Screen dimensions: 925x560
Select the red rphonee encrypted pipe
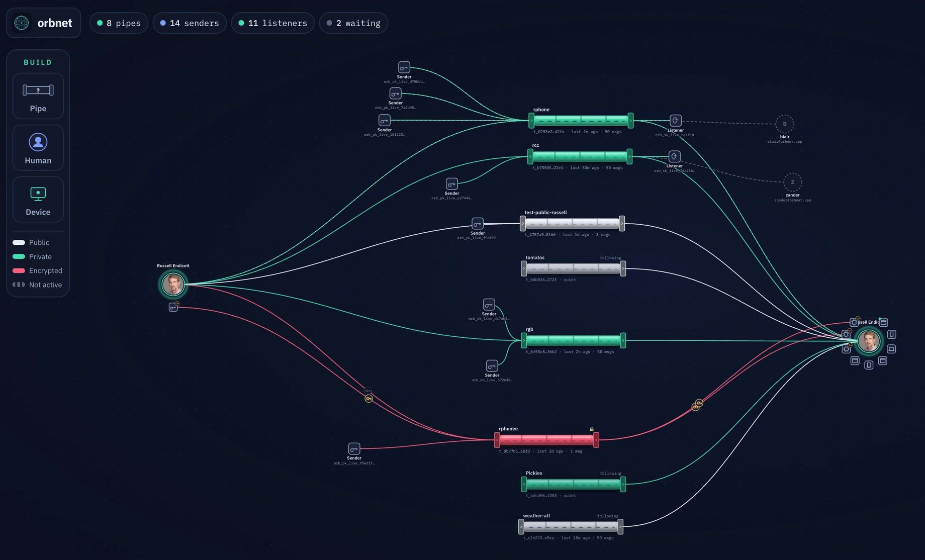(546, 440)
